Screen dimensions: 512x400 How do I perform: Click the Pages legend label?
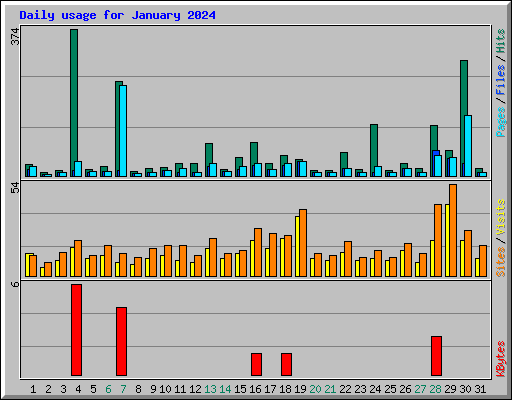[x=501, y=122]
